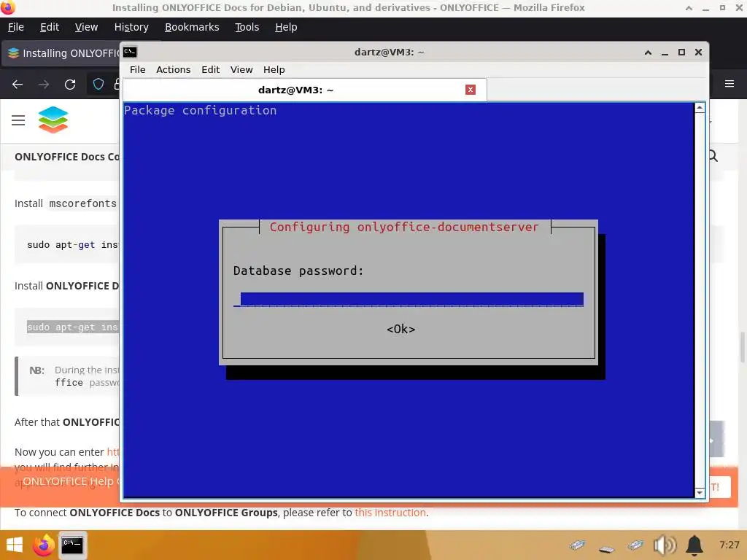
Task: Launch Firefox from the taskbar
Action: point(43,545)
